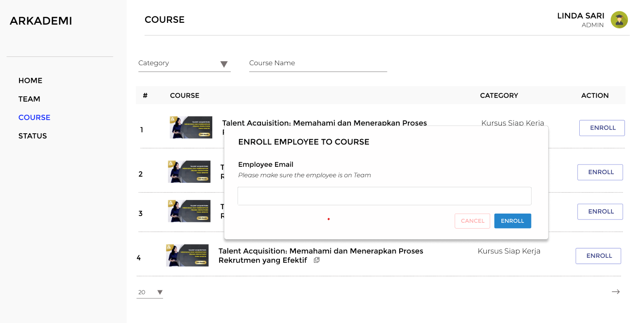
Task: Click the first course thumbnail image
Action: (191, 127)
